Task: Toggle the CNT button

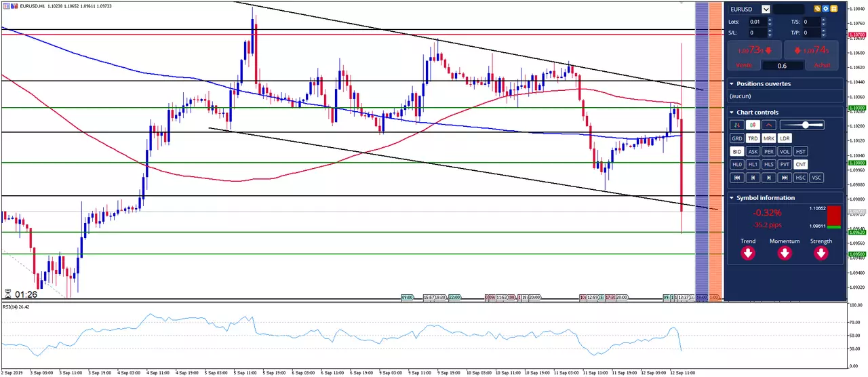Action: [x=801, y=164]
